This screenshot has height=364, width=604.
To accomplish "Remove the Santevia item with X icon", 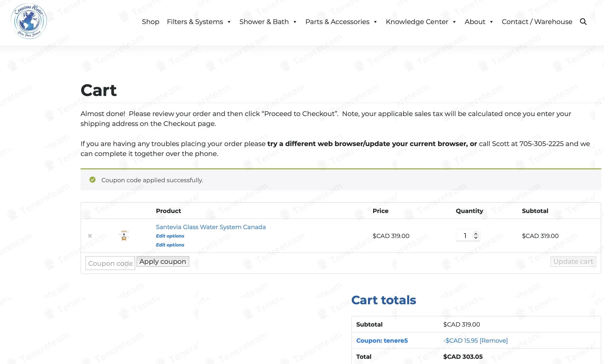I will pos(90,236).
